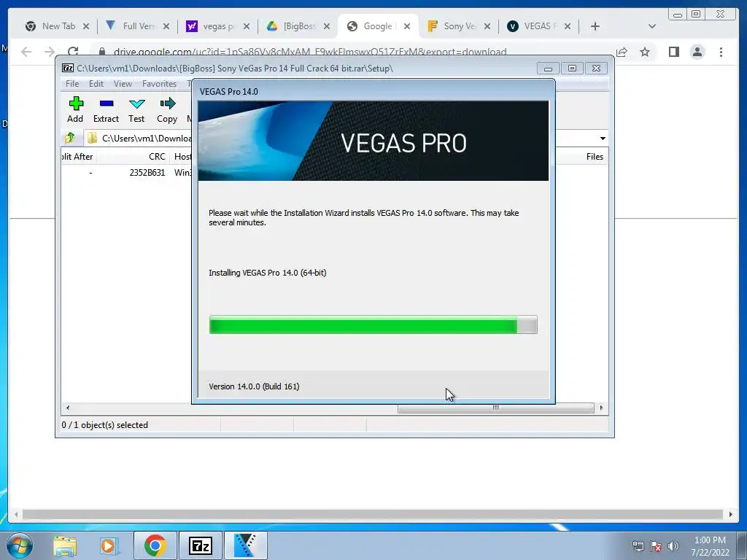Click Show desktop button at taskbar end
Image resolution: width=747 pixels, height=560 pixels.
tap(743, 545)
